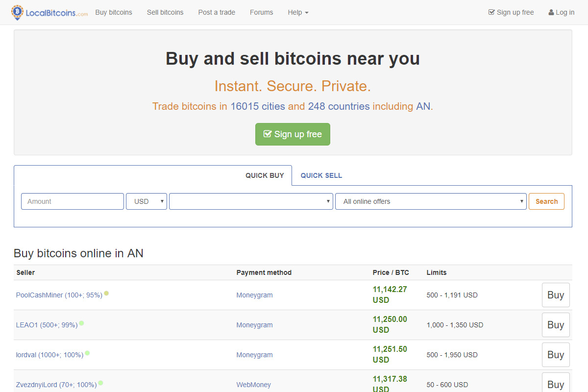Click Moneygram in LEAO1 row

[254, 325]
